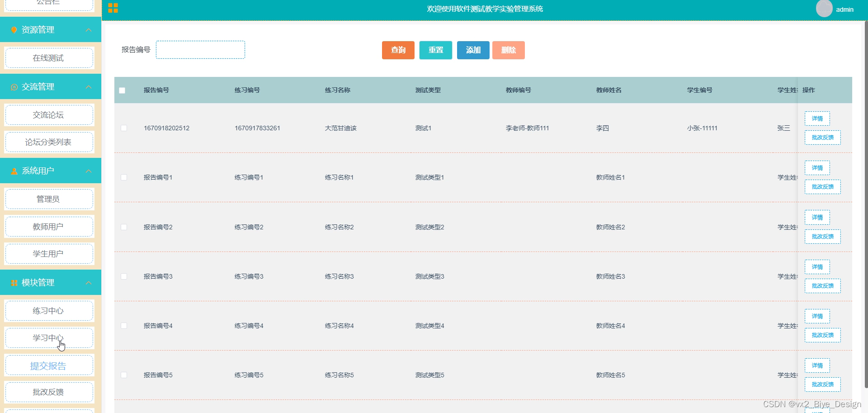This screenshot has height=413, width=868.
Task: Click the 交流管理 chat icon
Action: click(14, 87)
